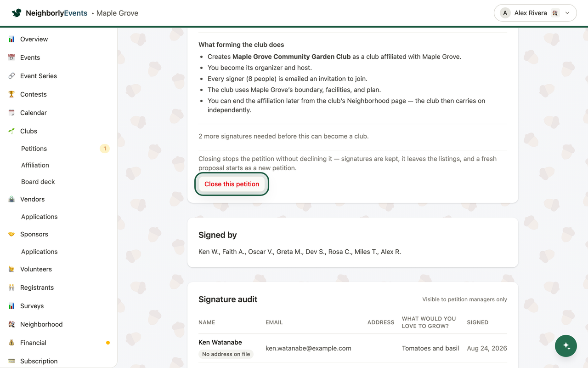Click the "Aug 24, 2026" signed date
This screenshot has height=368, width=588.
coord(487,348)
